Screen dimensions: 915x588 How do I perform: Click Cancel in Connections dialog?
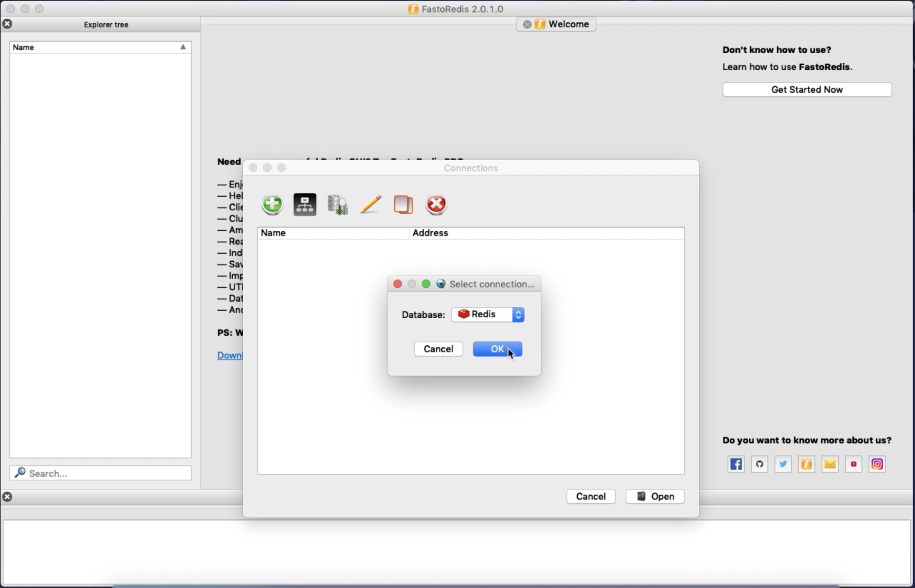click(x=591, y=496)
